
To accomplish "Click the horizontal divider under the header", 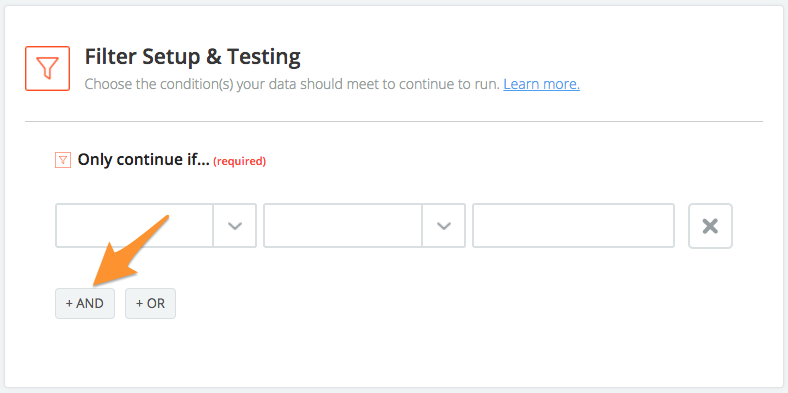I will coord(394,121).
